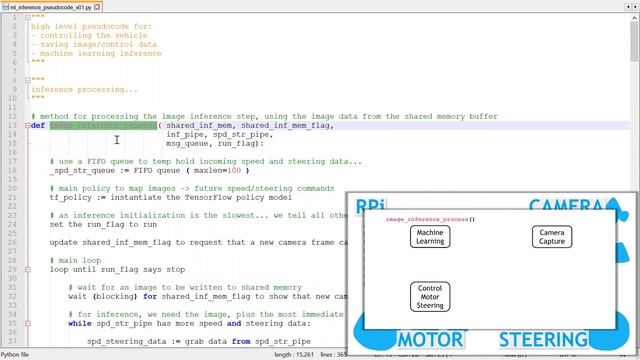Click the Machine Learning box in the diagram

point(430,237)
